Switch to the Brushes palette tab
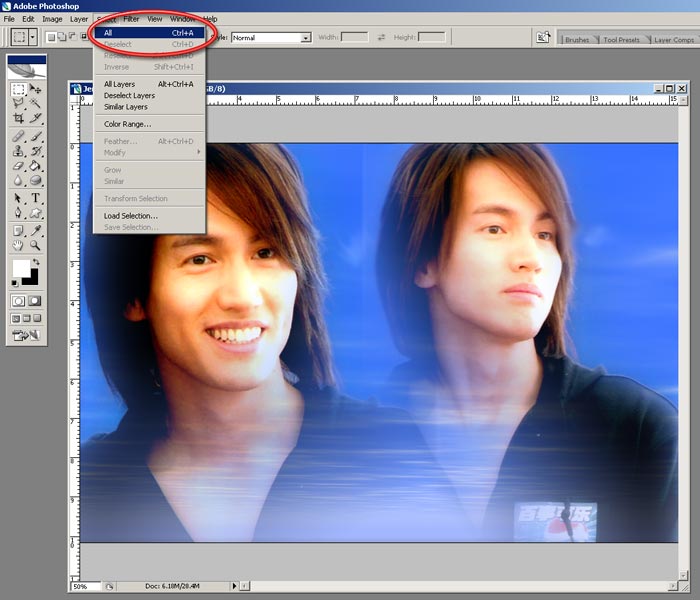Image resolution: width=700 pixels, height=600 pixels. coord(577,40)
